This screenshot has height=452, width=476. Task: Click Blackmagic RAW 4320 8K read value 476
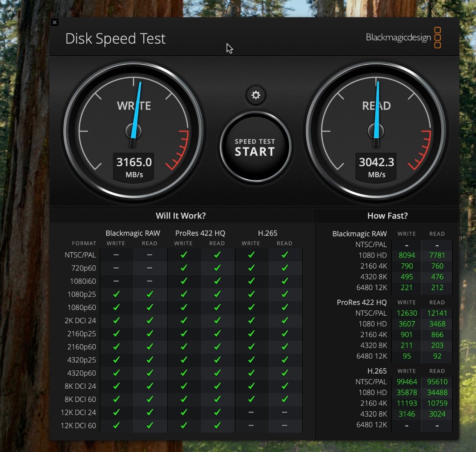[x=437, y=277]
